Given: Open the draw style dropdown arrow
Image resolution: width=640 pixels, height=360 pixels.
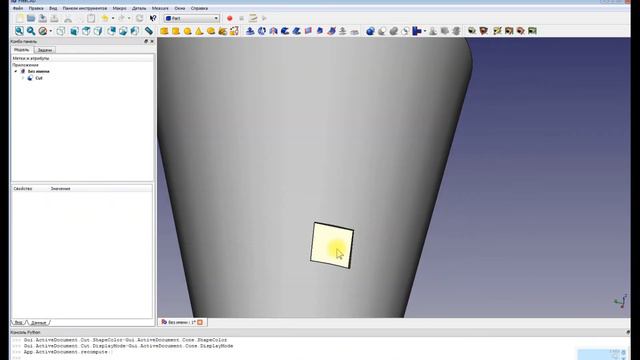Looking at the screenshot, I should [x=51, y=31].
